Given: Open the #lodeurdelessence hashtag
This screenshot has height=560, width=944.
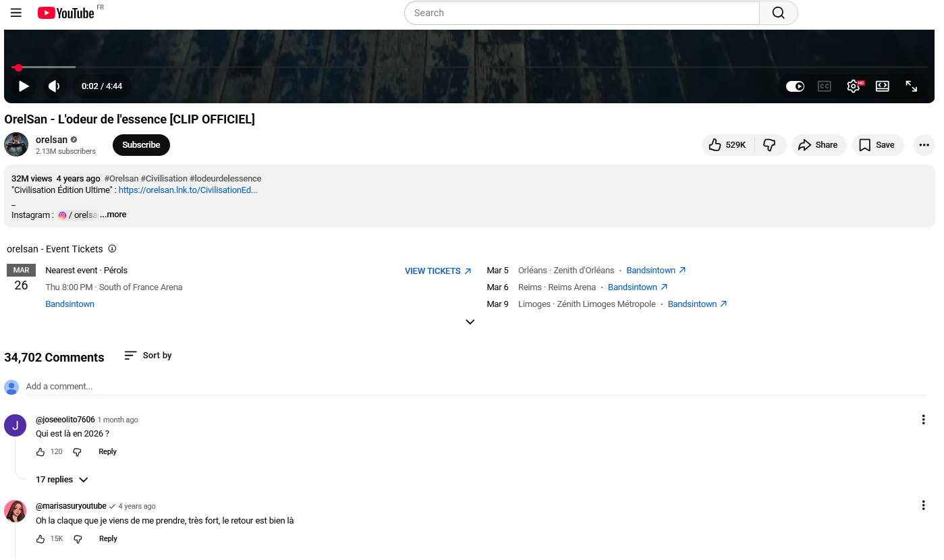Looking at the screenshot, I should pyautogui.click(x=225, y=179).
